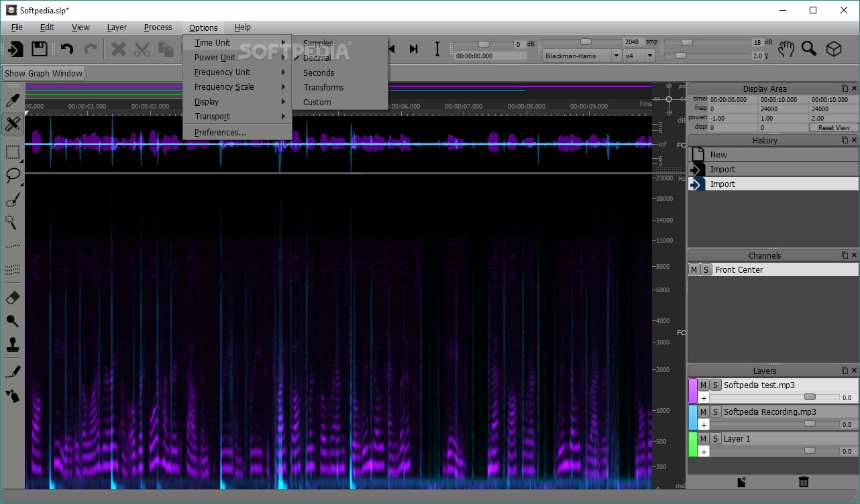Viewport: 860px width, 504px height.
Task: Mute Layer 1
Action: click(x=704, y=438)
